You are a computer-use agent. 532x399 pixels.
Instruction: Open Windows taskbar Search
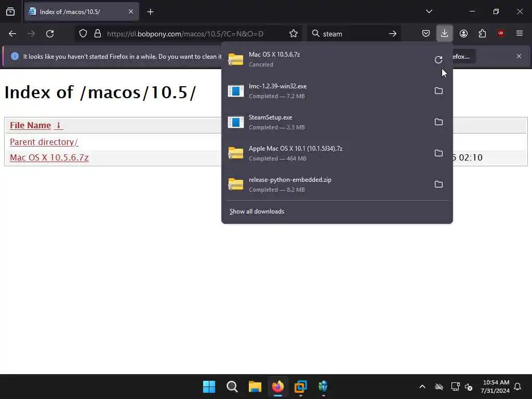coord(232,387)
